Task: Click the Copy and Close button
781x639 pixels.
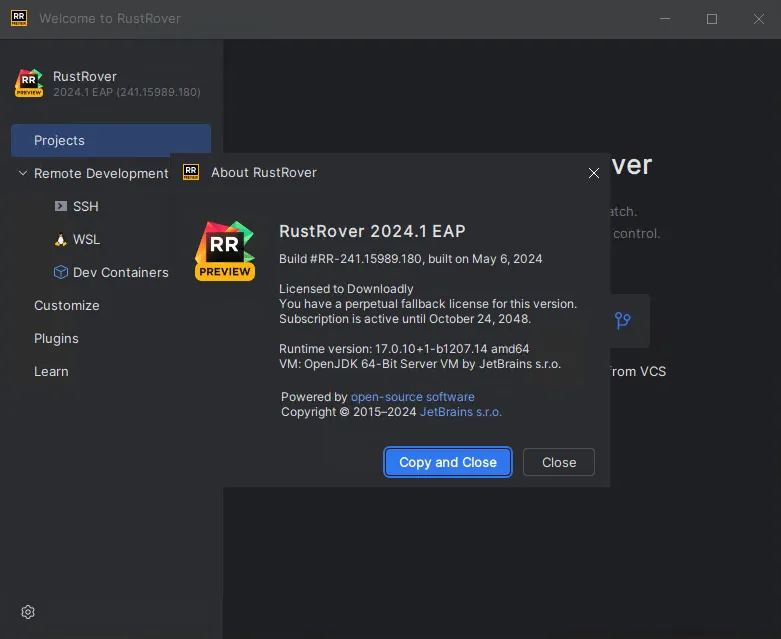Action: (x=448, y=462)
